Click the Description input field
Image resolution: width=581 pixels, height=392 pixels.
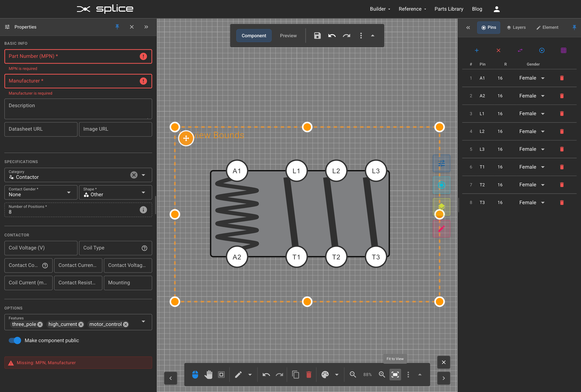pos(78,109)
